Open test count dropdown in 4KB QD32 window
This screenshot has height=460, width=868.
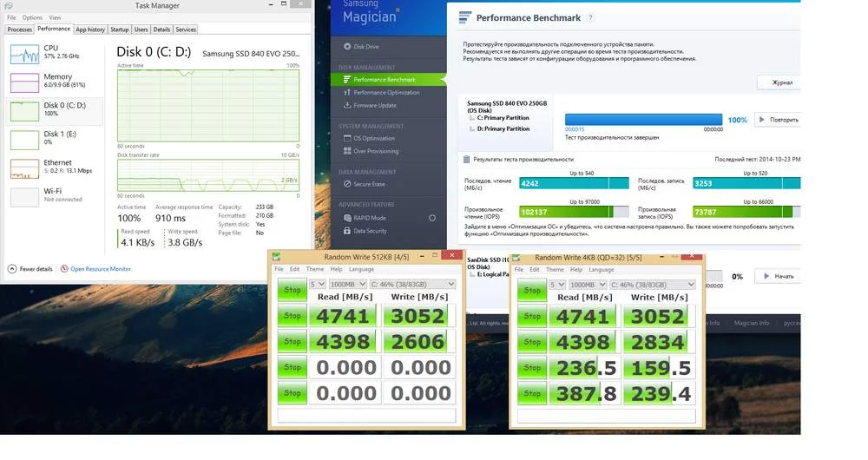coord(557,285)
